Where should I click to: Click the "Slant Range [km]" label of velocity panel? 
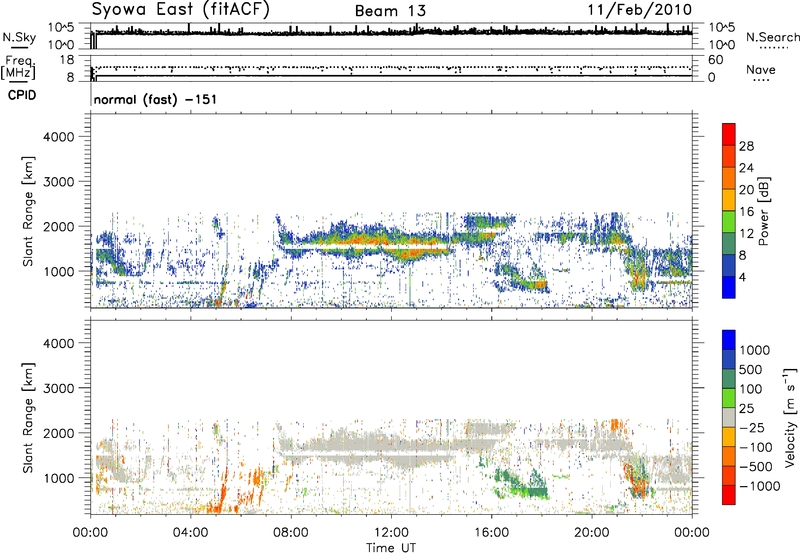coord(28,418)
